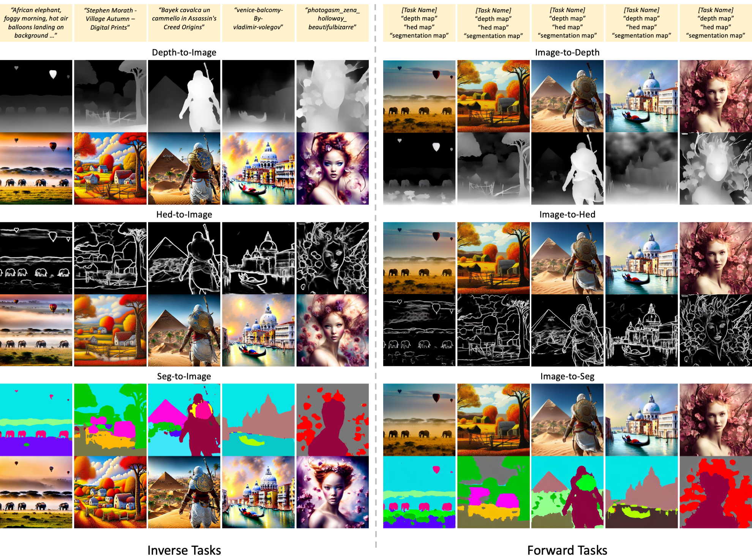Open the Venice gondola photo under Image-to-Depth
The width and height of the screenshot is (752, 560).
click(x=641, y=96)
